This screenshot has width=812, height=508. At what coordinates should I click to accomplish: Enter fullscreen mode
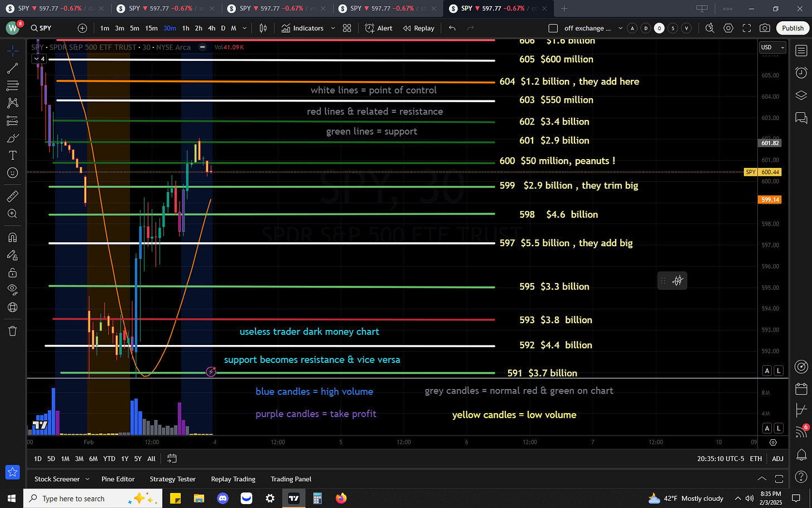point(747,28)
